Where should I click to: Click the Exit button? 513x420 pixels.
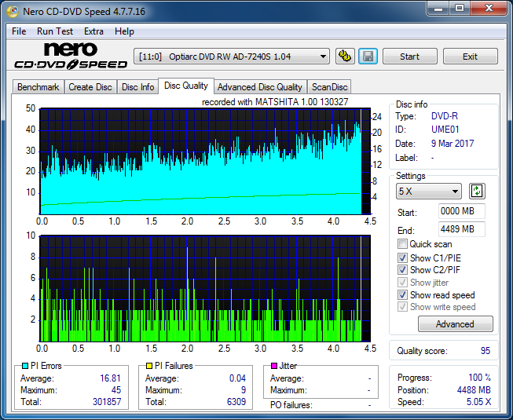point(470,57)
